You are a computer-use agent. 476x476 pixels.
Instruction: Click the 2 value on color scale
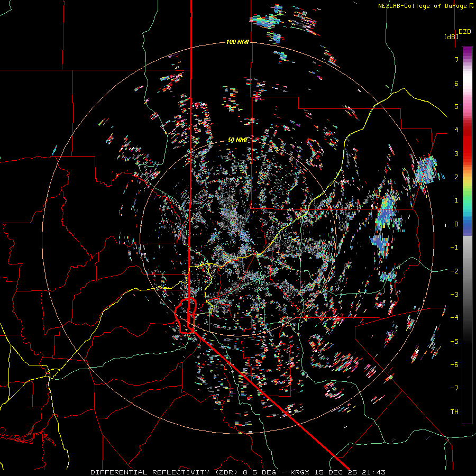click(x=456, y=177)
